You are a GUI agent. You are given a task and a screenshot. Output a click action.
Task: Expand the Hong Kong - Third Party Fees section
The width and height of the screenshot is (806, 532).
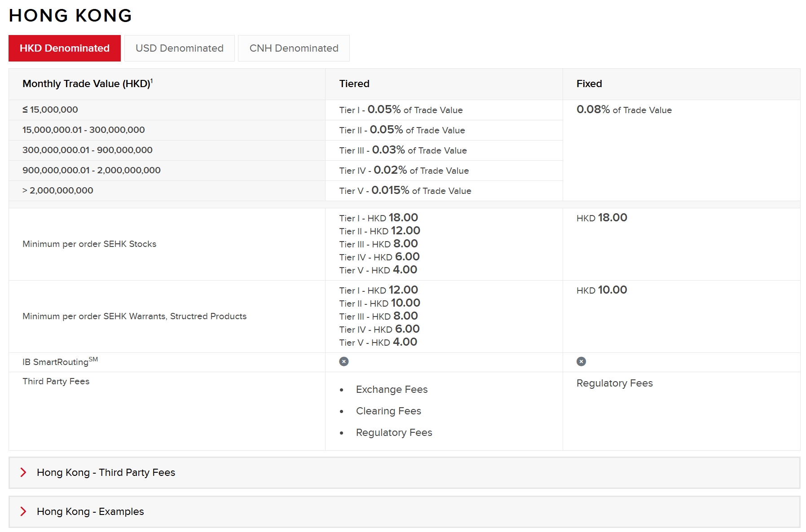106,472
